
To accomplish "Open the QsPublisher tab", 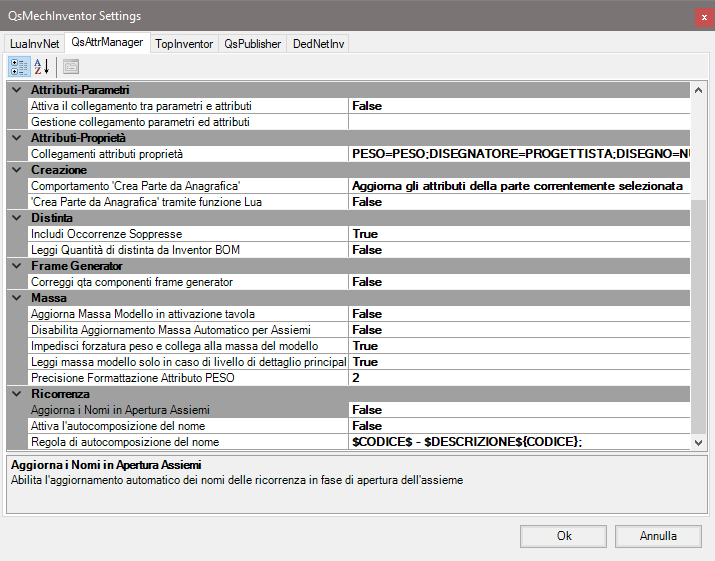I will coord(253,44).
